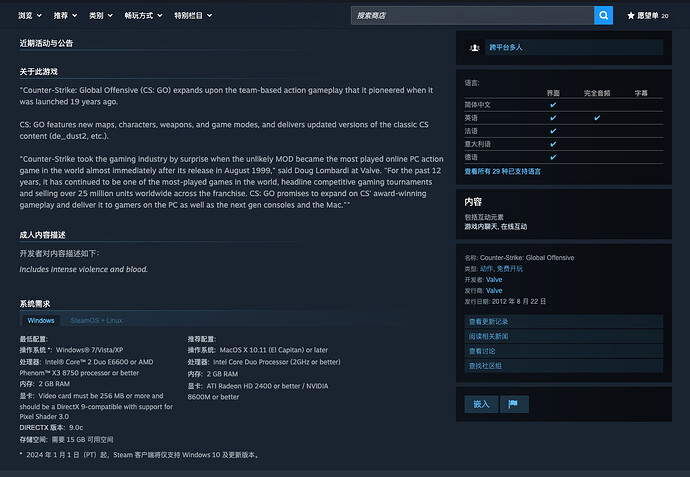Click 'DIRECTX 版本: 9.0c' line
Image resolution: width=690 pixels, height=477 pixels.
(51, 428)
